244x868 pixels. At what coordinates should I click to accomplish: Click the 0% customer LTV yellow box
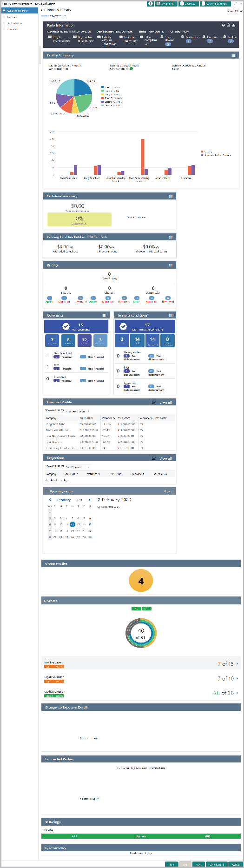tap(79, 219)
